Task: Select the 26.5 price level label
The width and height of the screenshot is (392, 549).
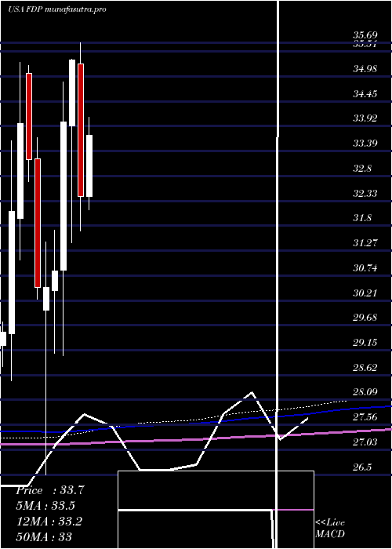Action: tap(362, 467)
